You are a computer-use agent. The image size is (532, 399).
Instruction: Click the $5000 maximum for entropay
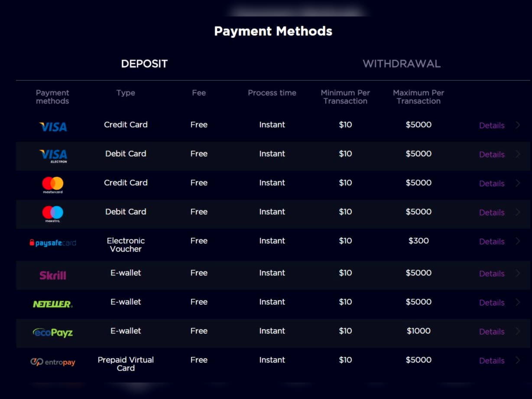pyautogui.click(x=418, y=360)
